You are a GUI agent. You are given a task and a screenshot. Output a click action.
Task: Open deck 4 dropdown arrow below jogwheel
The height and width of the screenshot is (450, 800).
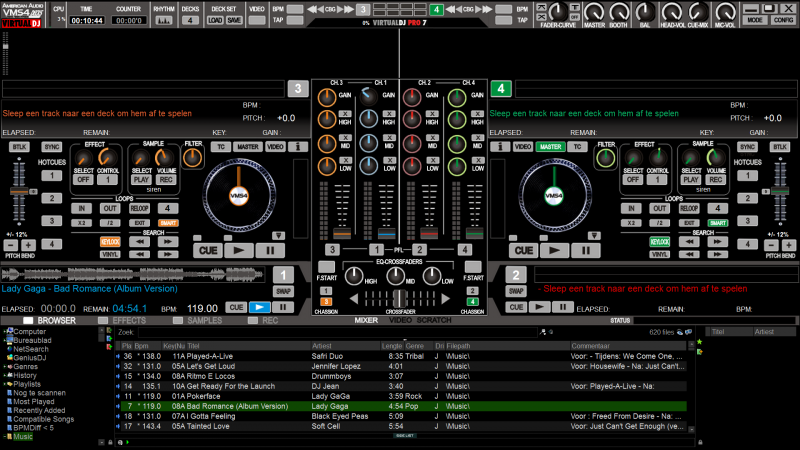tap(594, 236)
